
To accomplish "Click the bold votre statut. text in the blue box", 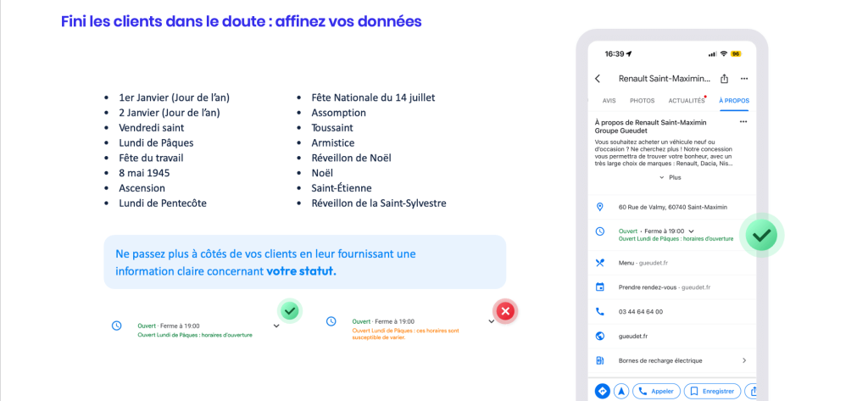I will coord(301,271).
